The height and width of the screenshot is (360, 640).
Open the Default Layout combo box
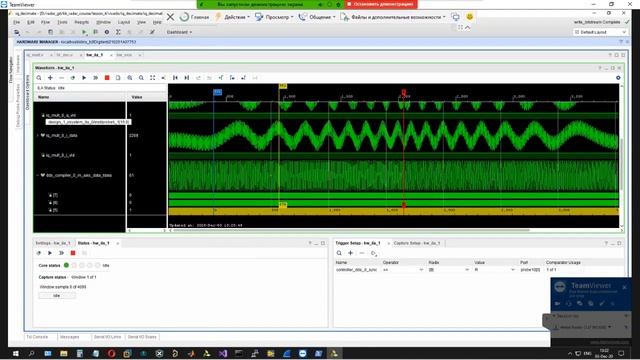[x=600, y=32]
